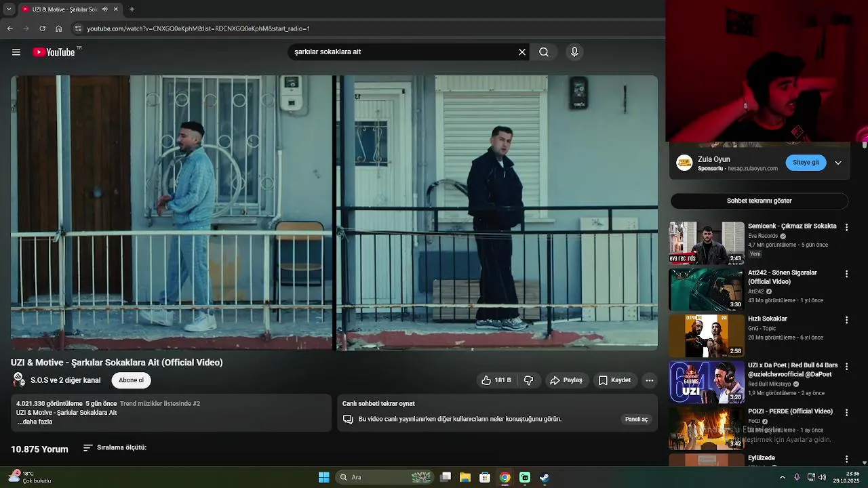This screenshot has width=868, height=488.
Task: Open Steam from the taskbar
Action: 545,477
